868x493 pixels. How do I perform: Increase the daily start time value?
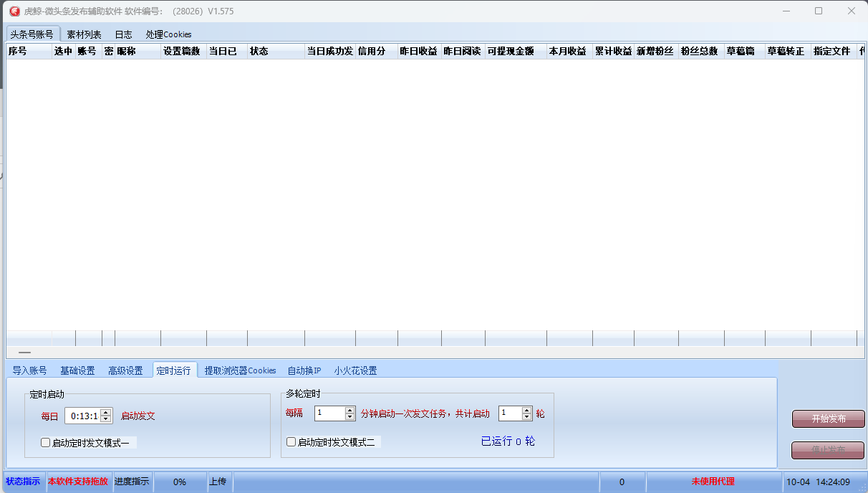106,413
